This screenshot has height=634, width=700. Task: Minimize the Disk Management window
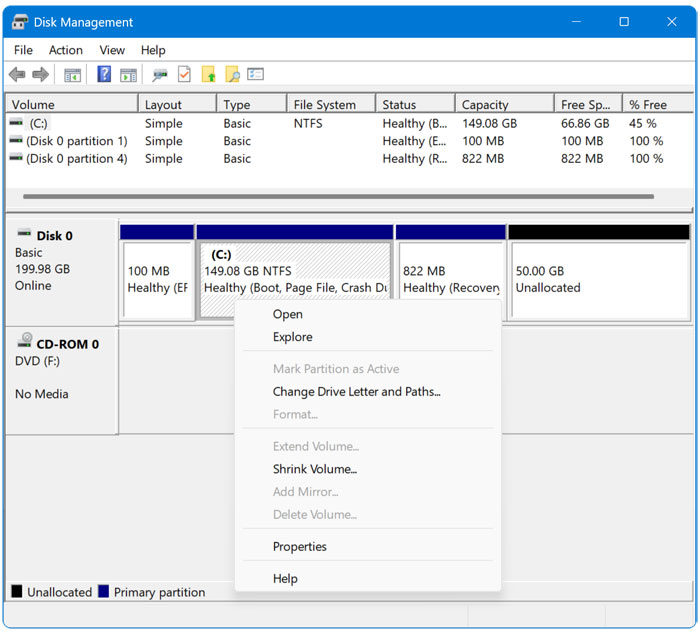click(576, 21)
